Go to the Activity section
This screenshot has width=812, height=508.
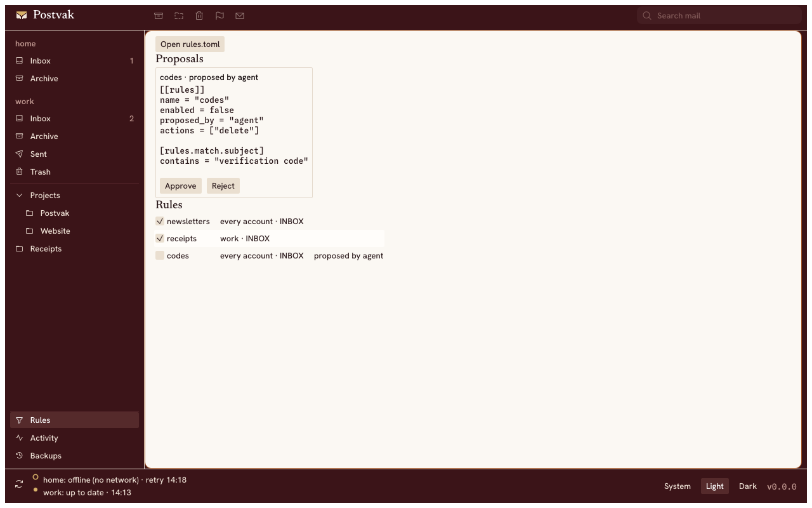tap(74, 438)
